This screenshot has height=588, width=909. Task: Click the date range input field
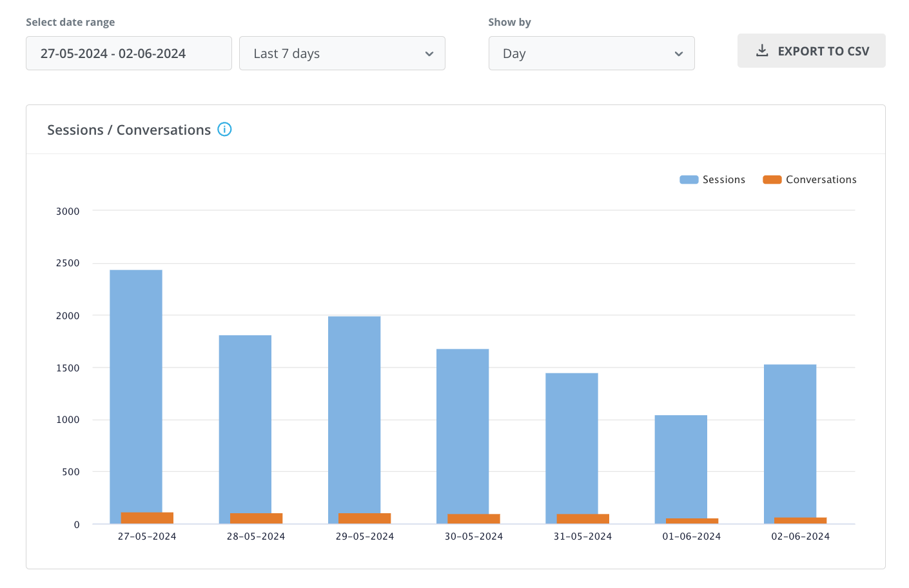point(129,54)
